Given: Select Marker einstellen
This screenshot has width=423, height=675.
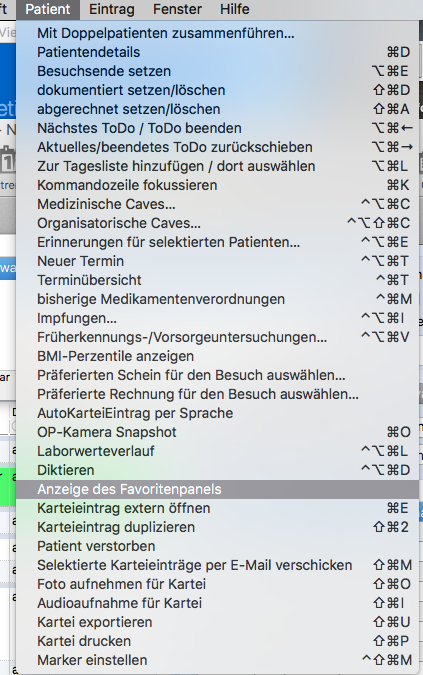Looking at the screenshot, I should [217, 660].
